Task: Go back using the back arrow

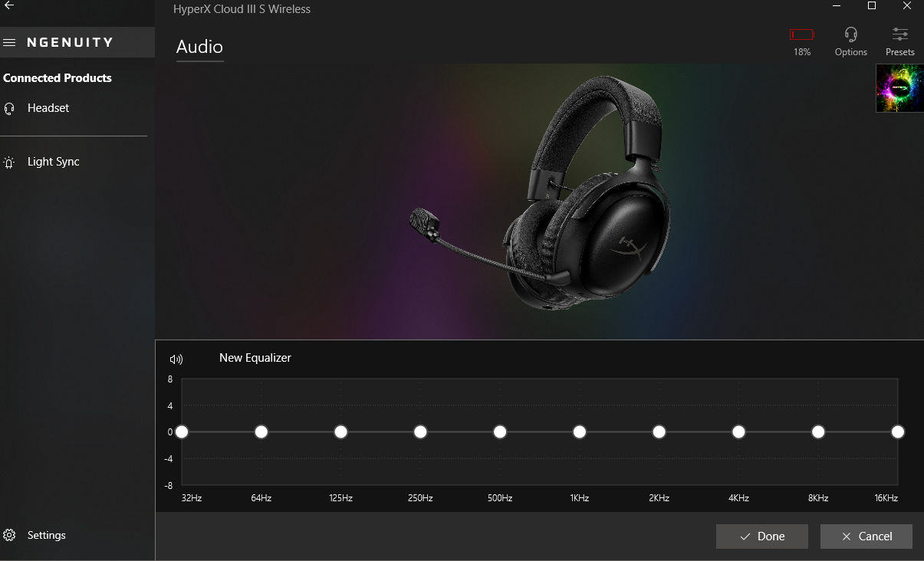Action: [9, 5]
